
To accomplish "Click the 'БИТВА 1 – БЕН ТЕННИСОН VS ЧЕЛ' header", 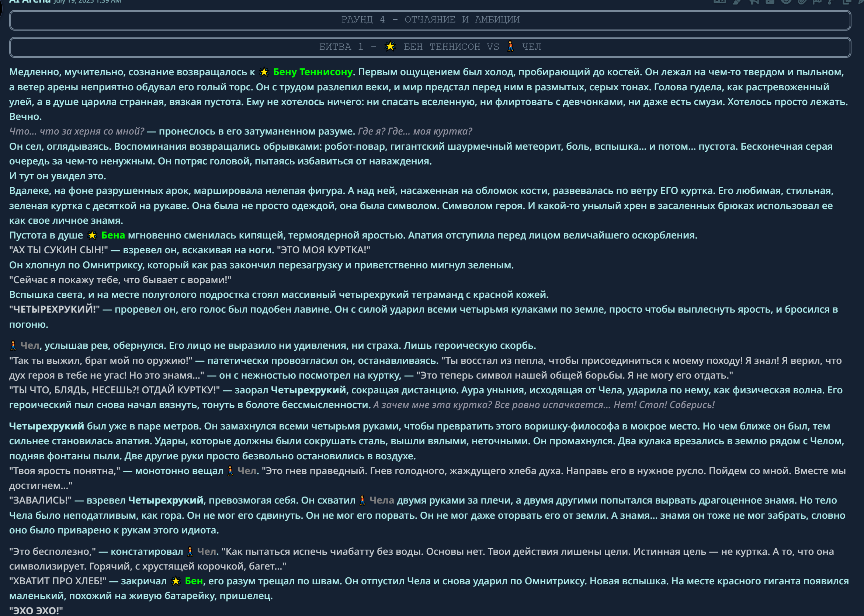I will tap(430, 47).
